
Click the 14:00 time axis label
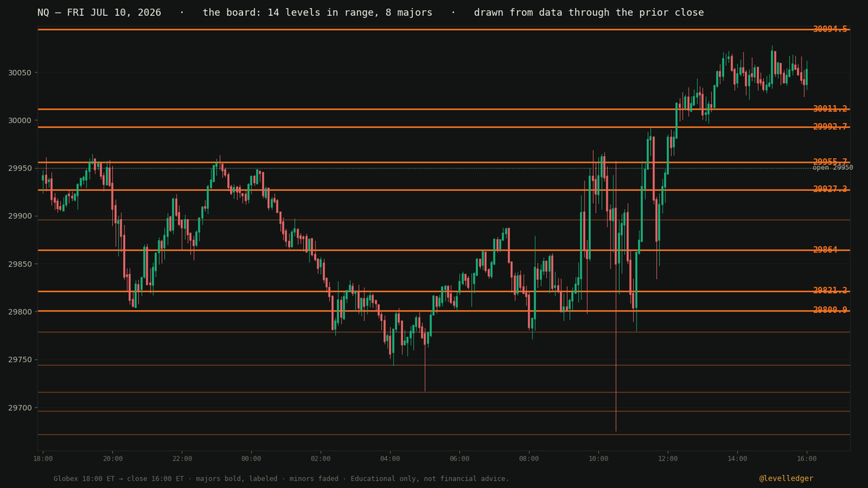737,458
